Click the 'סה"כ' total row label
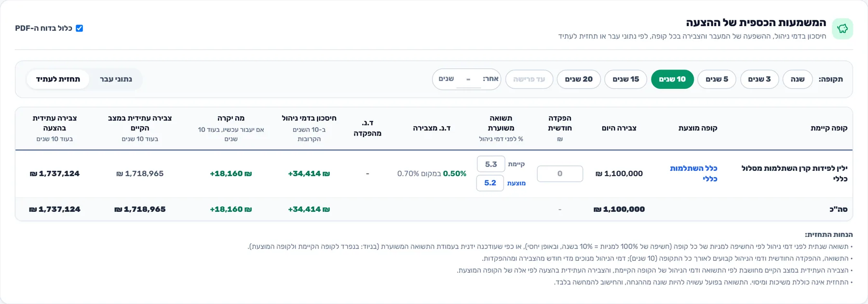The width and height of the screenshot is (868, 304). point(839,209)
